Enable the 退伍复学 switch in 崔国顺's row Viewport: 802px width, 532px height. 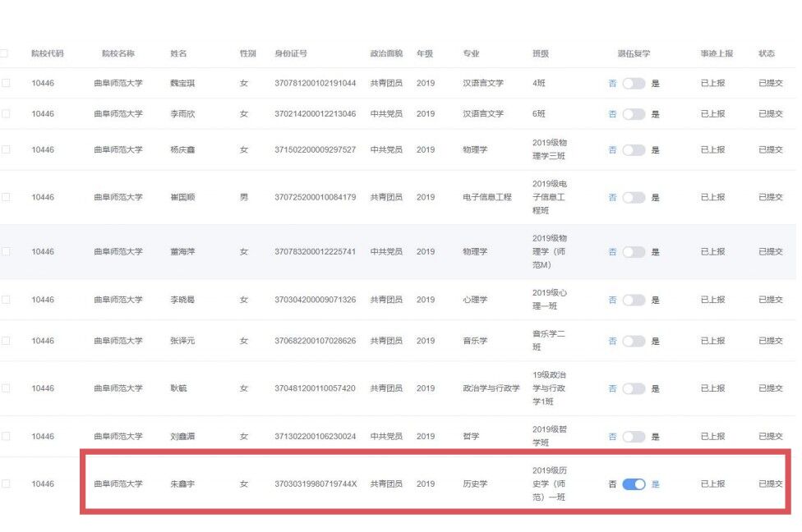pyautogui.click(x=634, y=198)
